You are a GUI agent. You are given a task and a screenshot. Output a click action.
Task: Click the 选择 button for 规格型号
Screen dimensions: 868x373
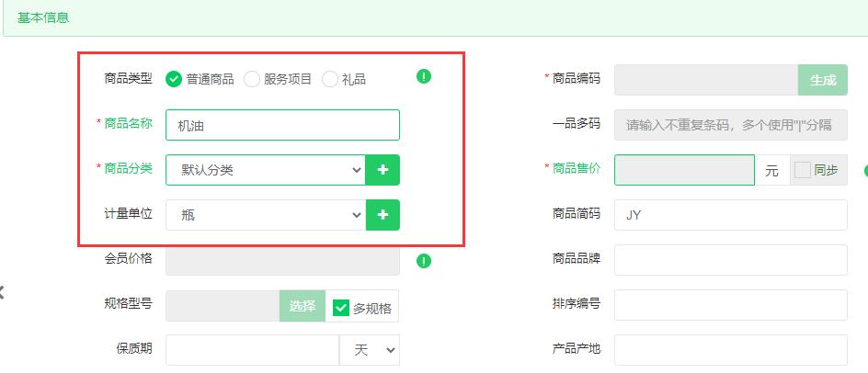click(x=303, y=306)
